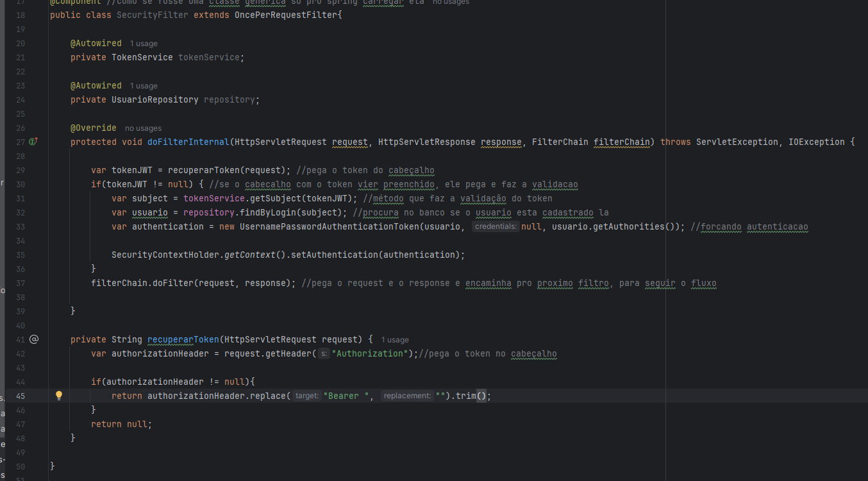868x481 pixels.
Task: Open the yellow lightbulb quick-fix on line 45
Action: point(59,396)
